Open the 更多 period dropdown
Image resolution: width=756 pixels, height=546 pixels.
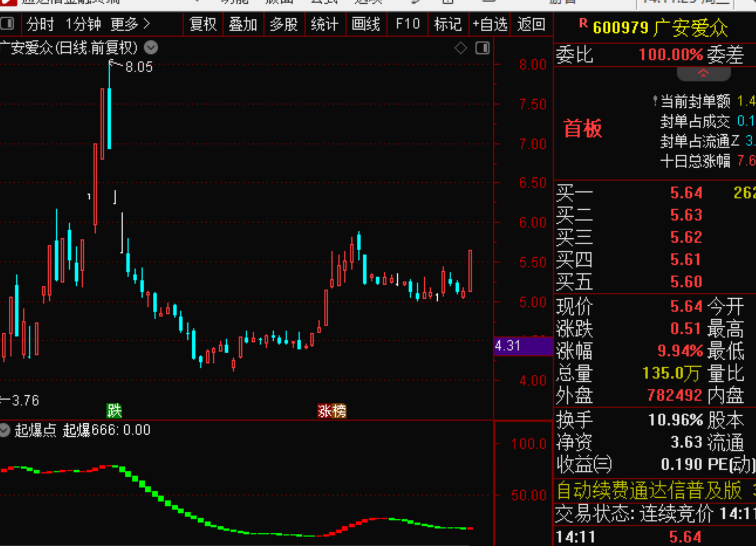pyautogui.click(x=128, y=23)
